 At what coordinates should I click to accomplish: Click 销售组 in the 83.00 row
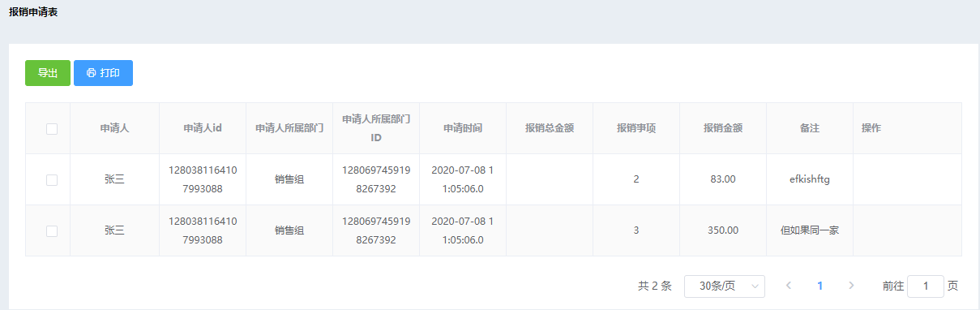[x=289, y=179]
